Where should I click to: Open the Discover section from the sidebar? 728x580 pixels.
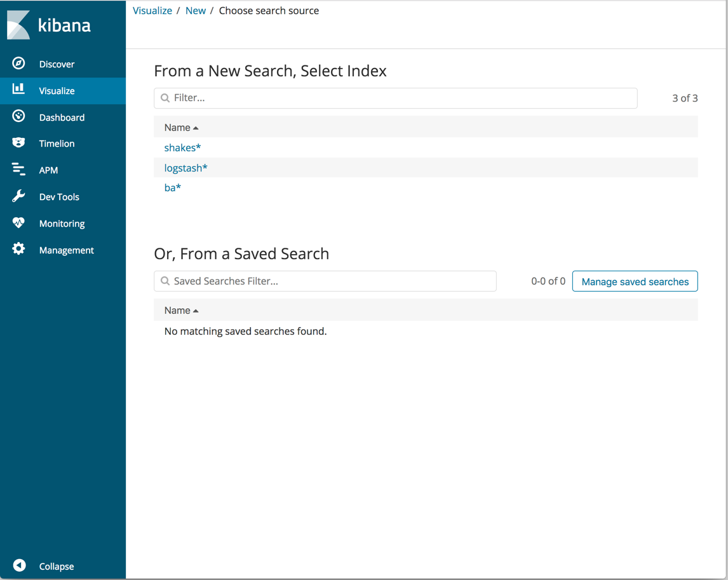pyautogui.click(x=57, y=64)
